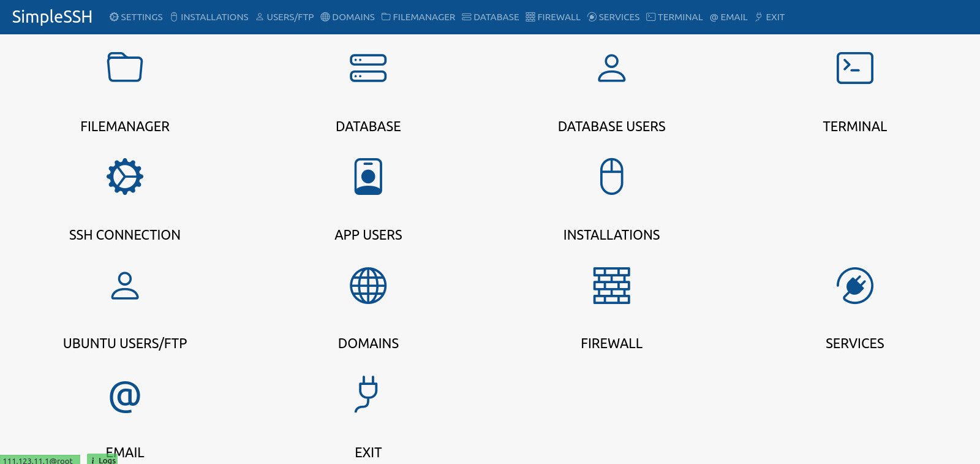Open the Database server-stack icon
The image size is (980, 464).
pyautogui.click(x=368, y=68)
